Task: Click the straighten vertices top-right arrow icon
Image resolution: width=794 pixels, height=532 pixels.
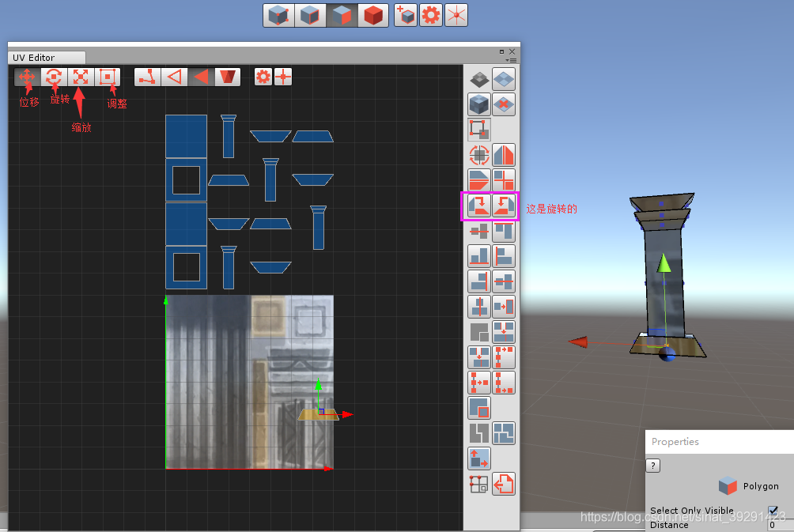Action: (504, 357)
